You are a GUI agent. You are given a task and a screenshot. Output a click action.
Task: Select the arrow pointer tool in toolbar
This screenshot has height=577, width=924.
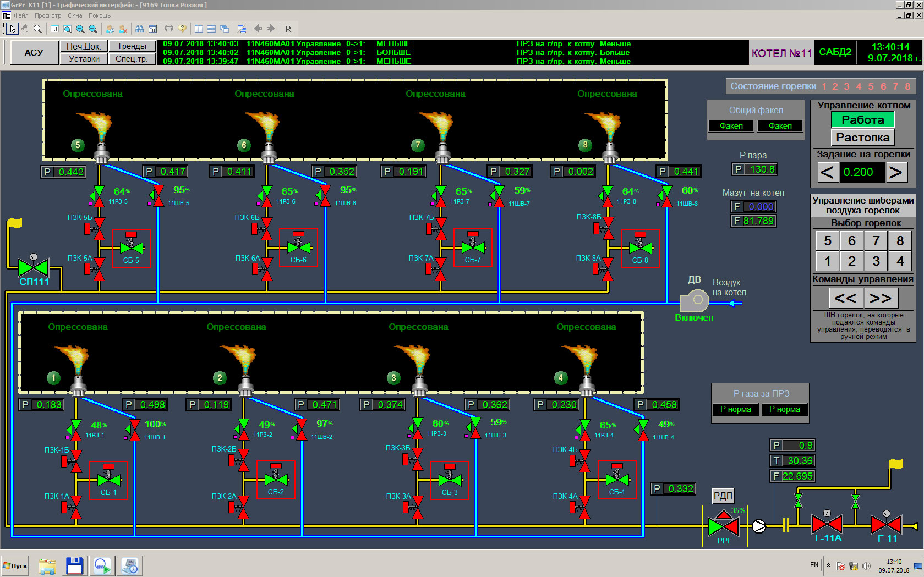point(13,29)
